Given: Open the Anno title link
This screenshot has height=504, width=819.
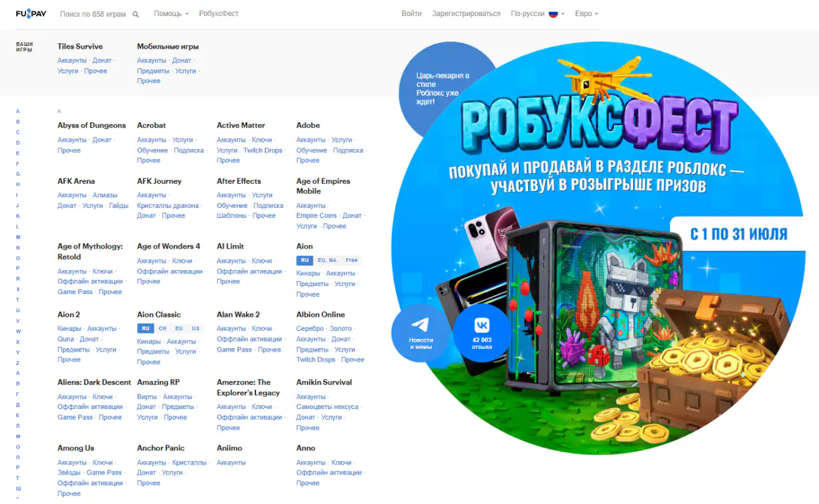Looking at the screenshot, I should (306, 449).
